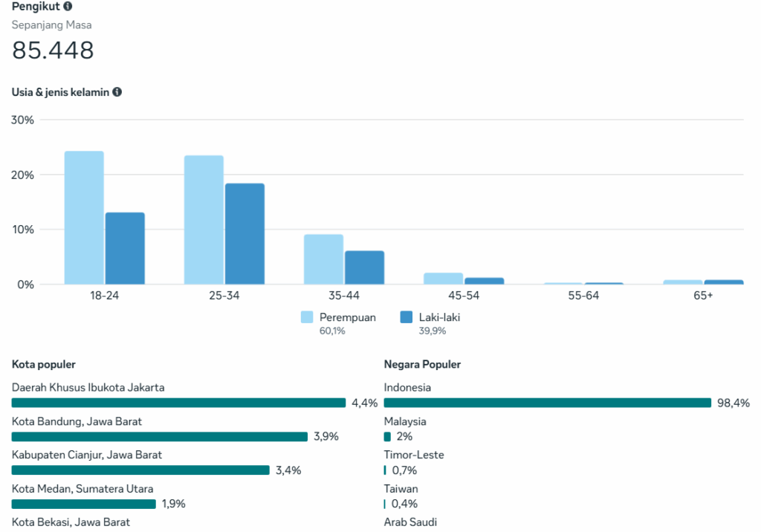Click Kota Bekasi, Jawa Barat label
This screenshot has height=532, width=761.
(x=71, y=522)
